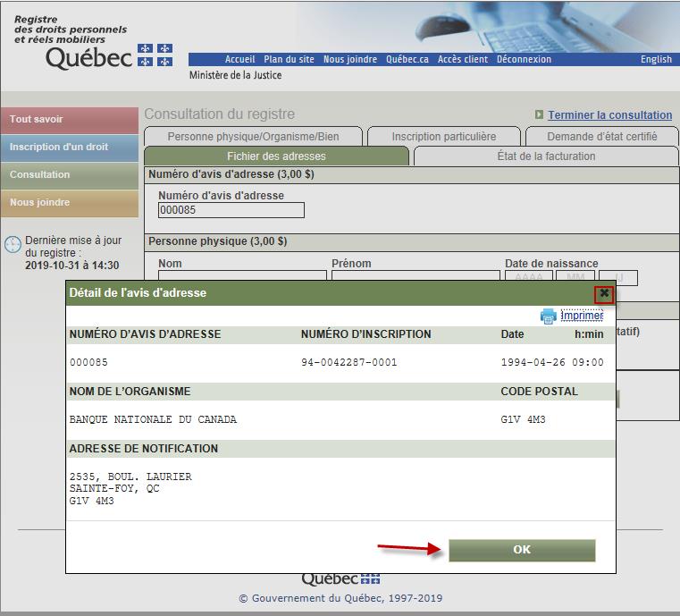Screen dimensions: 680x616
Task: Open the Imprimer link
Action: pyautogui.click(x=582, y=316)
